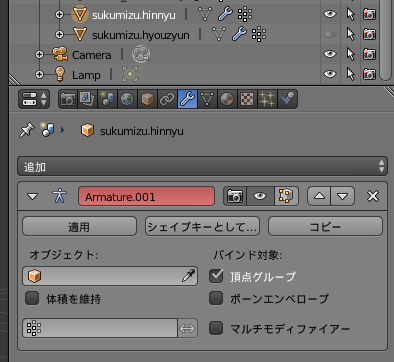This screenshot has width=394, height=362.
Task: Click vertex groups icon in sukumizu.hyouzyun row
Action: pos(259,34)
